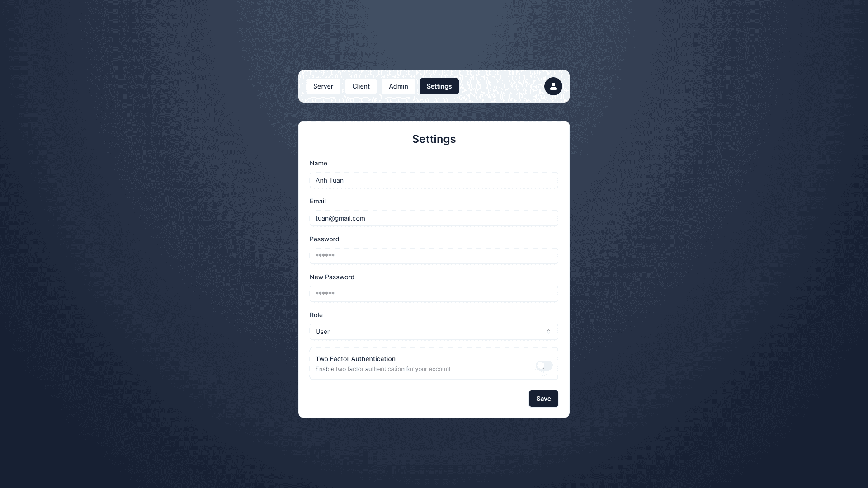The width and height of the screenshot is (868, 488).
Task: Click the New Password input field
Action: [434, 294]
